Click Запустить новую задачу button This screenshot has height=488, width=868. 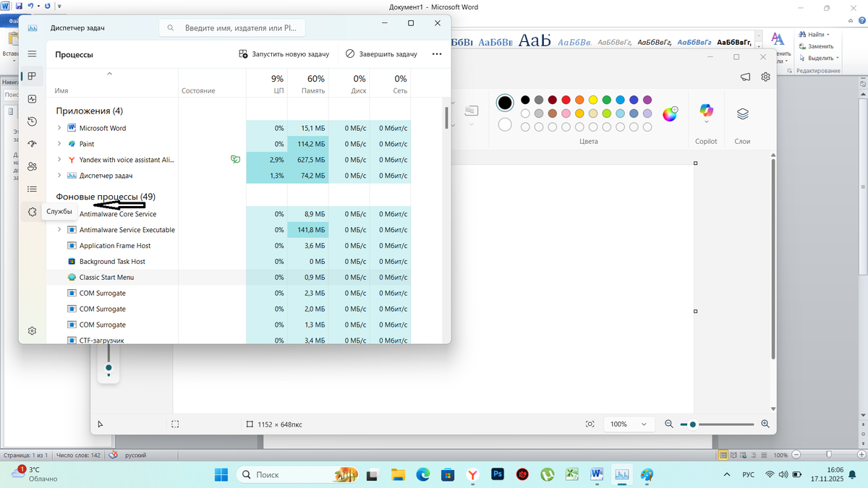click(284, 54)
